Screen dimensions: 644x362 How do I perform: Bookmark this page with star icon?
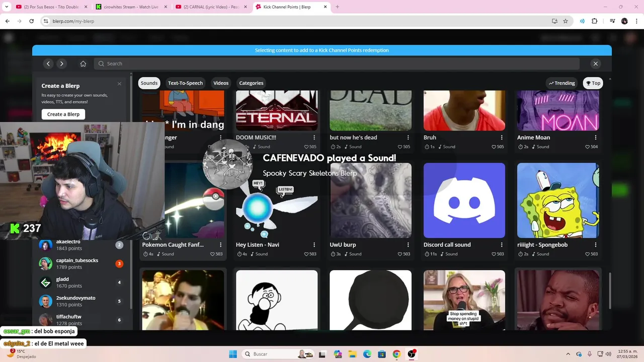[x=566, y=21]
